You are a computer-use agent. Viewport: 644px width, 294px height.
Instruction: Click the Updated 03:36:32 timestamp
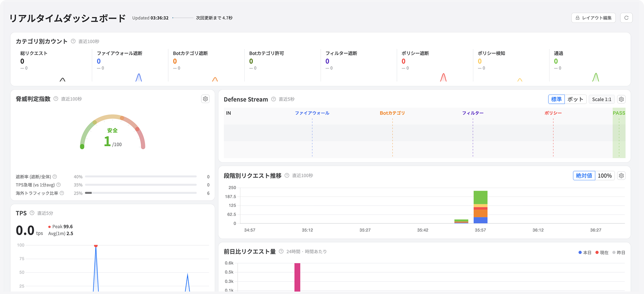(150, 18)
